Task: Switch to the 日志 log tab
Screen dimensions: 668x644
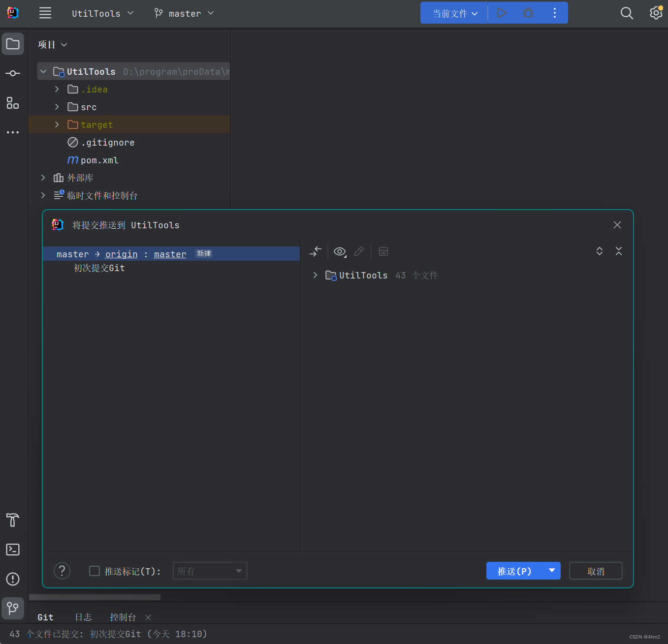Action: [83, 617]
